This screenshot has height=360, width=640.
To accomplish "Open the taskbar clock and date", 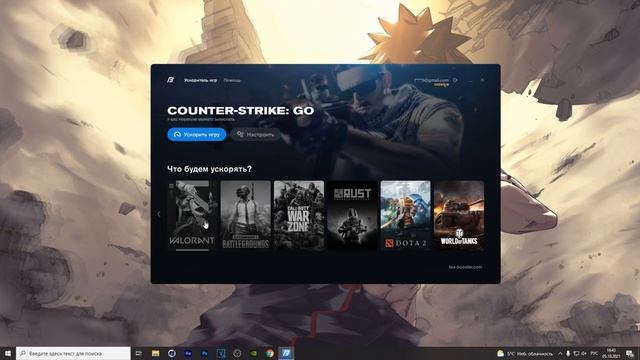I will coord(611,353).
